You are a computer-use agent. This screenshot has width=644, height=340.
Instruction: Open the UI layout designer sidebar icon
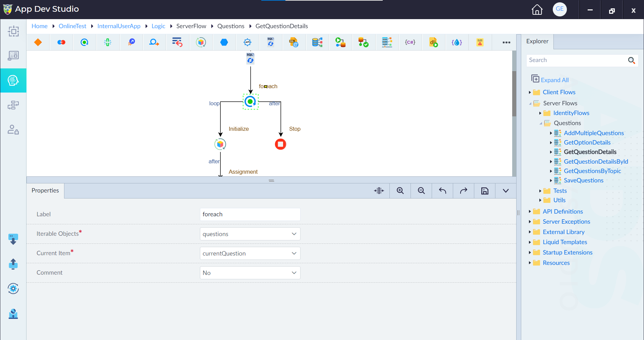pyautogui.click(x=13, y=56)
